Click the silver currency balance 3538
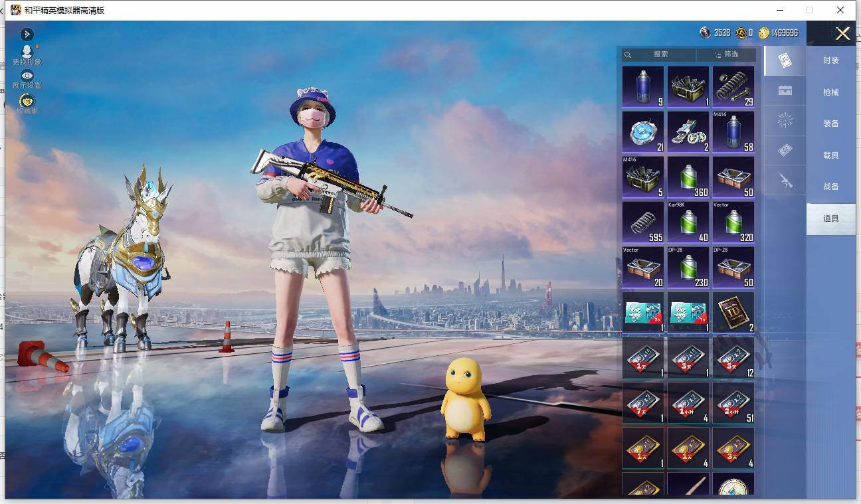 [716, 33]
